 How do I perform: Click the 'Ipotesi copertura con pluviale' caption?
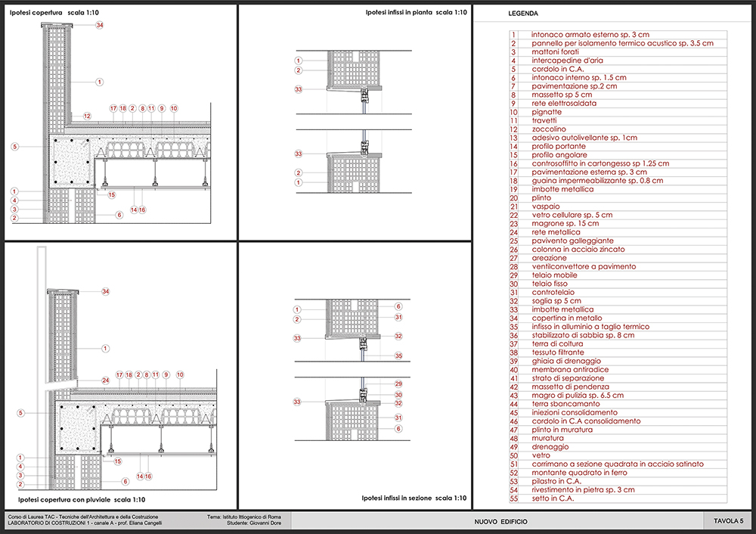tap(76, 500)
